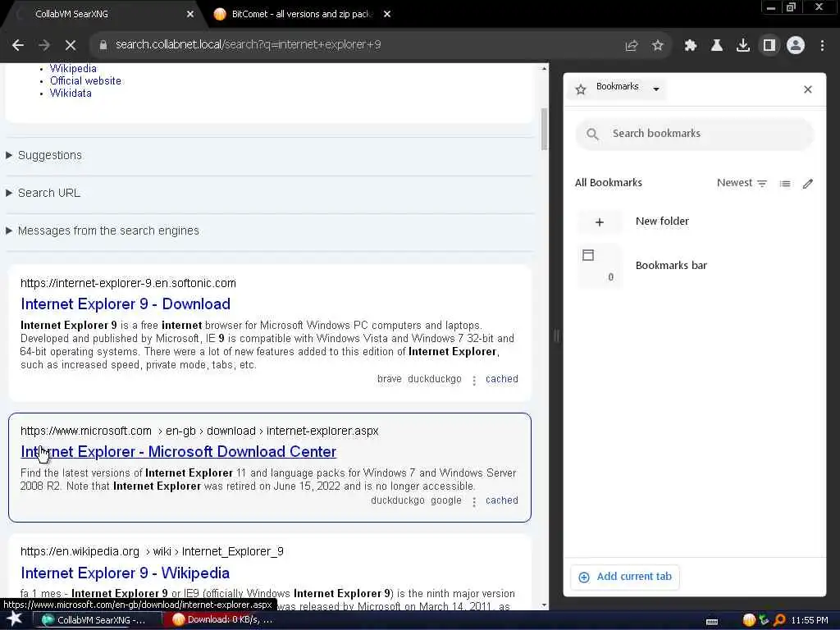This screenshot has width=840, height=630.
Task: Share this page icon in address bar
Action: coord(632,46)
